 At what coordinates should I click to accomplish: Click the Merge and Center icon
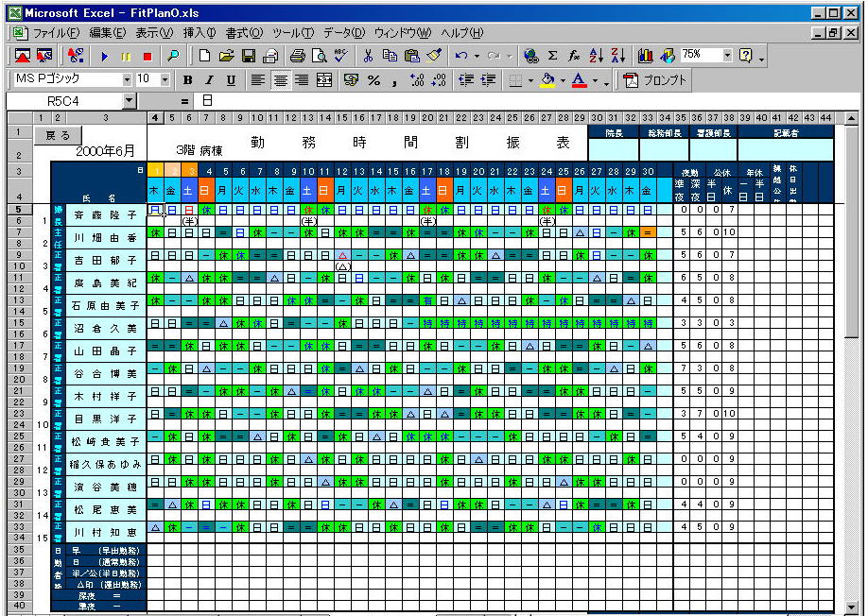coord(324,80)
